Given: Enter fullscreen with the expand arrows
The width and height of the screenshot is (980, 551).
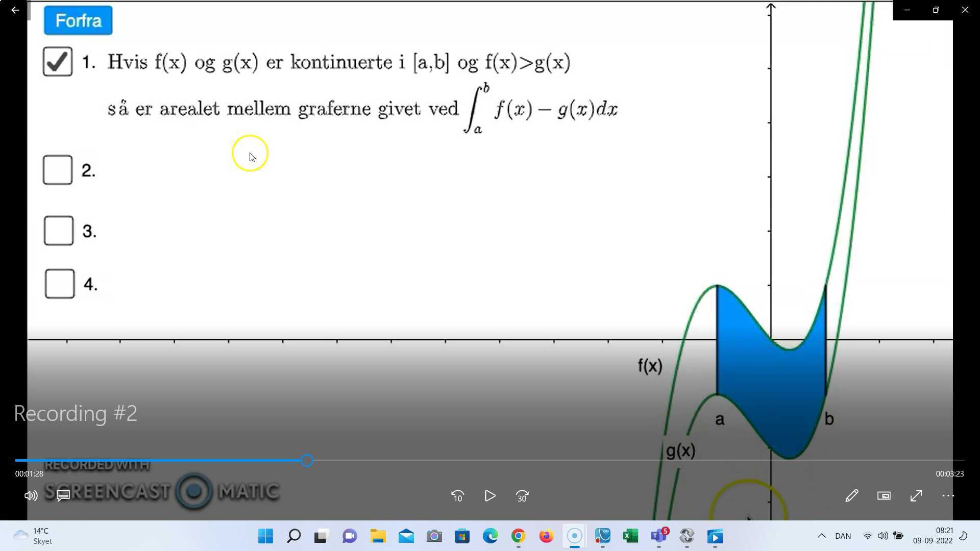Looking at the screenshot, I should click(916, 496).
